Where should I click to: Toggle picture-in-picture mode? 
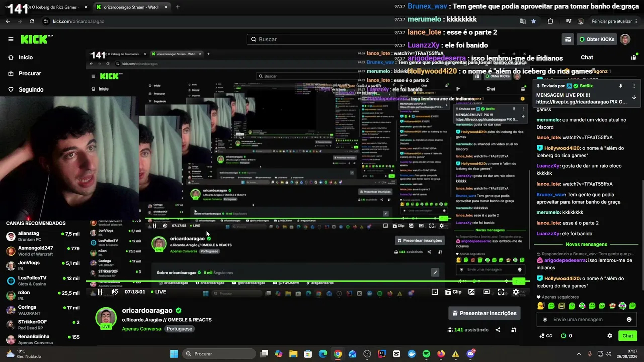tap(435, 292)
